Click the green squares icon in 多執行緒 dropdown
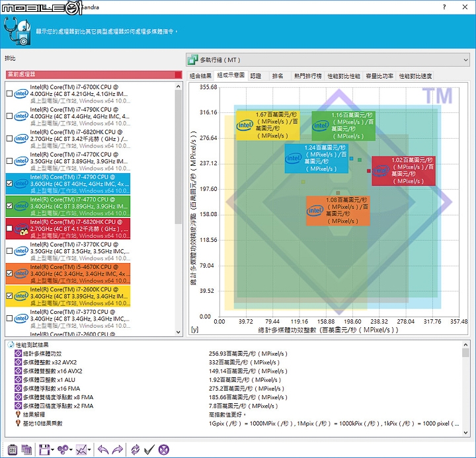Viewport: 476px width, 458px height. coord(193,59)
